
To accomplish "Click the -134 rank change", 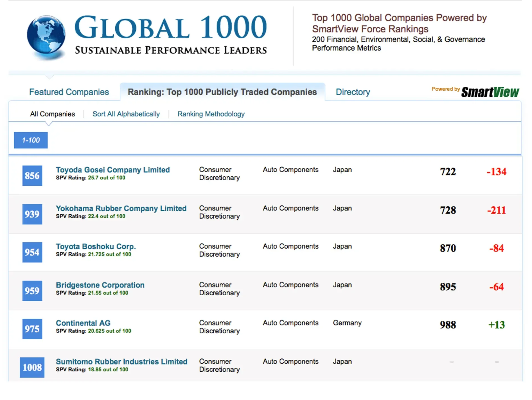I will [x=497, y=172].
